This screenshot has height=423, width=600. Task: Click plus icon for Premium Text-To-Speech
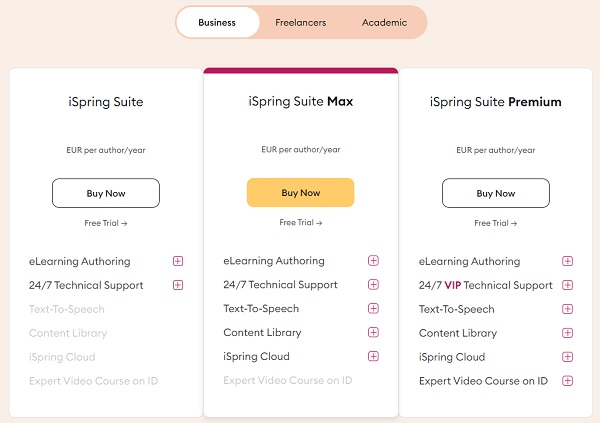[x=568, y=310]
